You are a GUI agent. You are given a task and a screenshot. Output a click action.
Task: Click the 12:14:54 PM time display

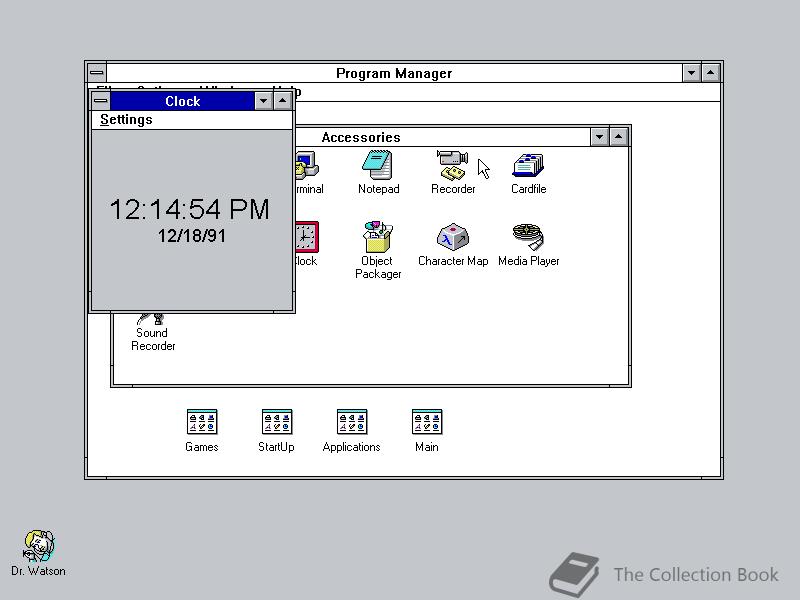(189, 209)
